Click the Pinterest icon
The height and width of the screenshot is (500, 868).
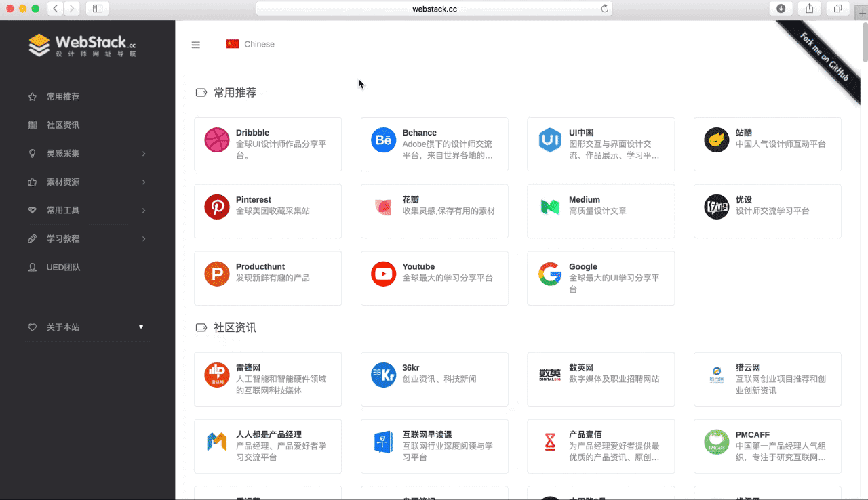tap(216, 207)
